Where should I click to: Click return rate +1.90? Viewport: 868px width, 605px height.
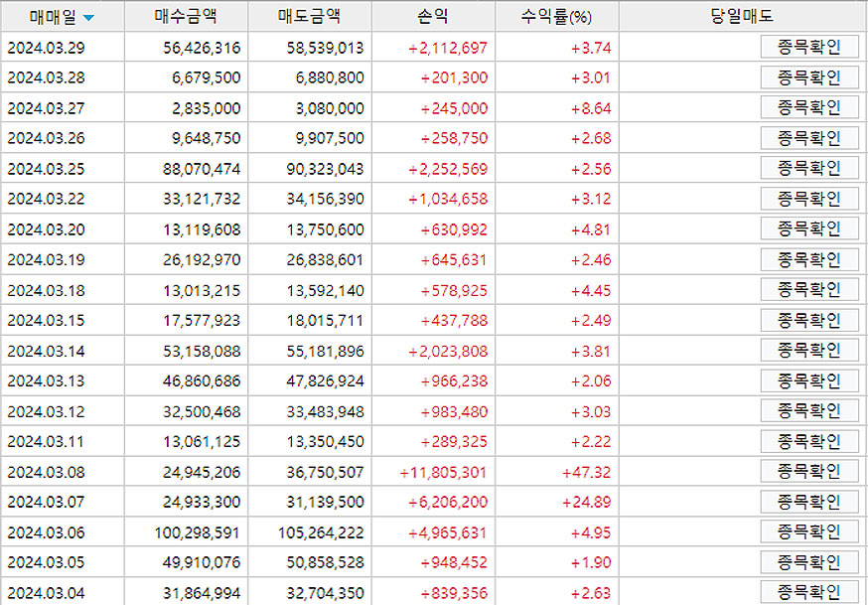pyautogui.click(x=591, y=563)
